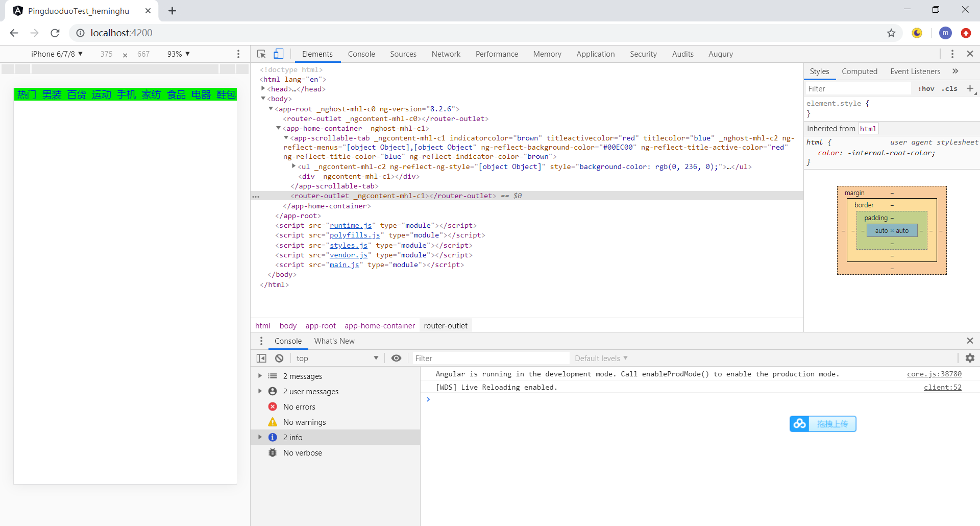
Task: Click the dimension swap x icon
Action: [125, 55]
